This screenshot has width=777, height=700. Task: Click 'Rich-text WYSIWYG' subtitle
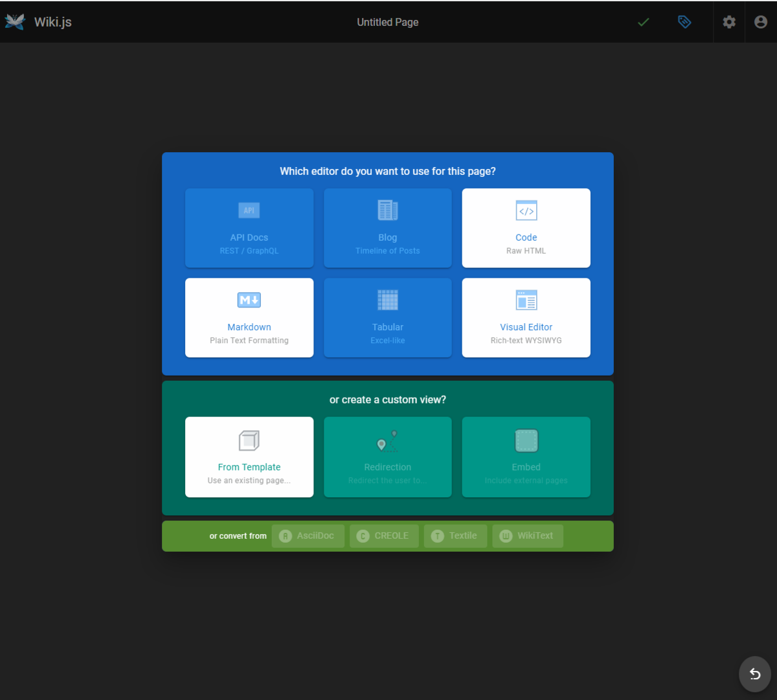tap(526, 341)
